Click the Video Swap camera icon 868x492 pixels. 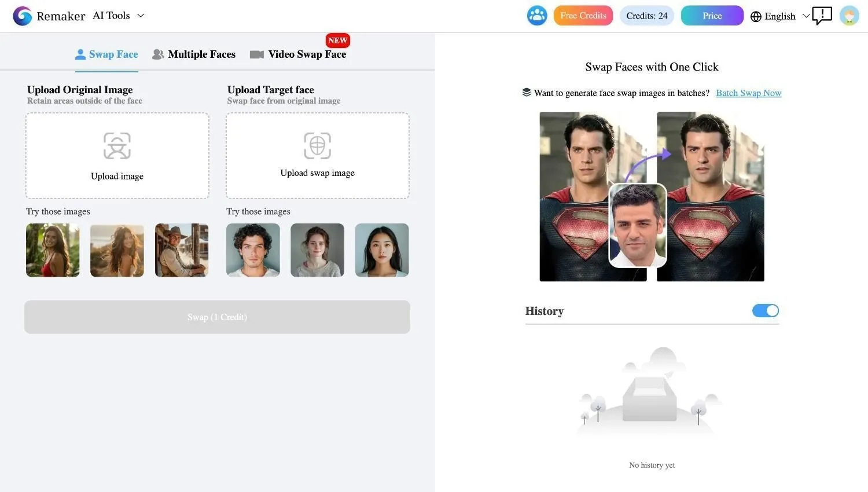point(256,54)
